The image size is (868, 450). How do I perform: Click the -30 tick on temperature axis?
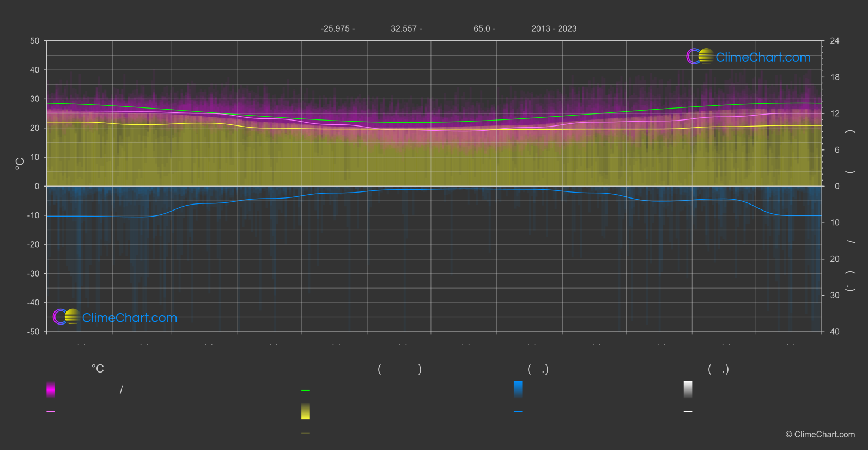point(34,274)
